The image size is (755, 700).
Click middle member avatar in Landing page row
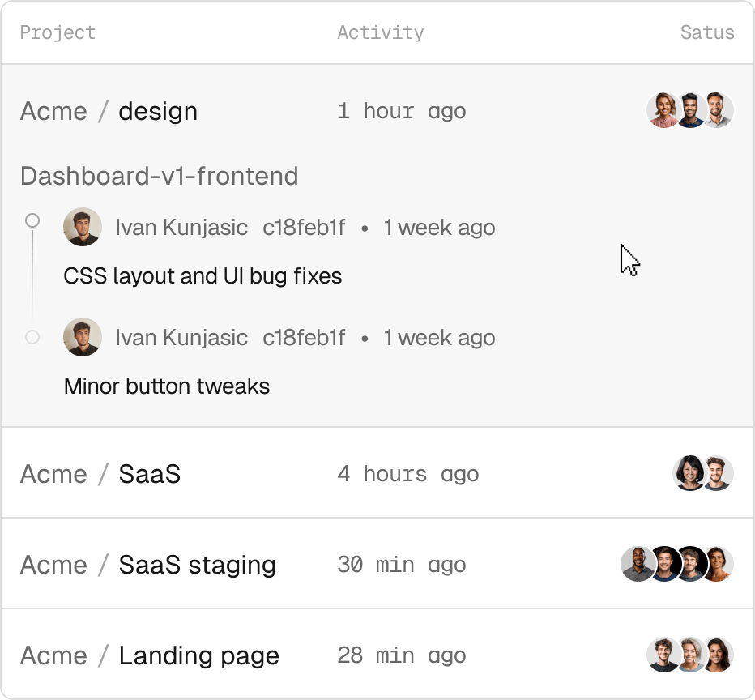(x=691, y=655)
